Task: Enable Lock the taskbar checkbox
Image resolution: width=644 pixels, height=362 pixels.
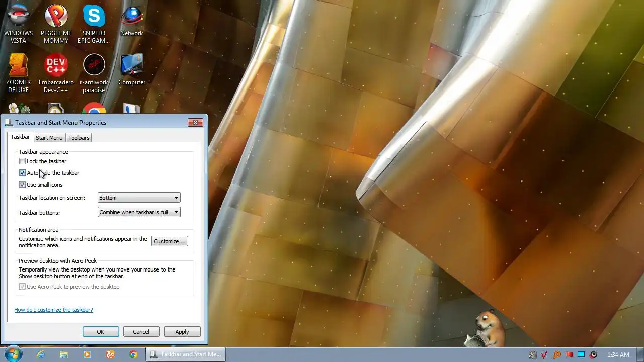Action: (22, 161)
